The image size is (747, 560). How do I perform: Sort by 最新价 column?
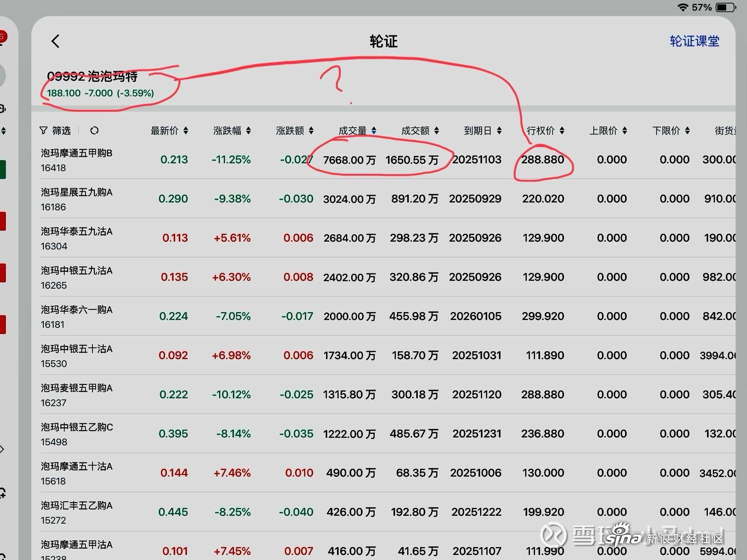pos(169,130)
